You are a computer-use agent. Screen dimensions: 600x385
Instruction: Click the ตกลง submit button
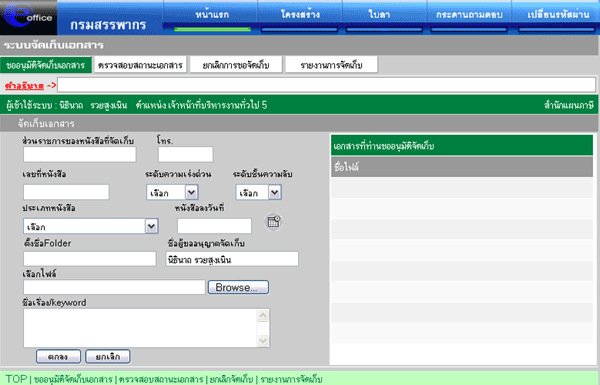(58, 357)
